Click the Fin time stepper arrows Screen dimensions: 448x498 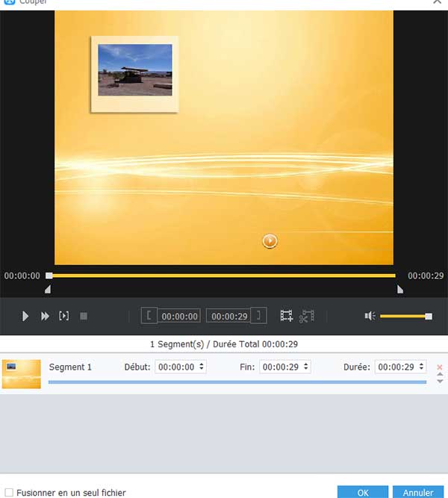[306, 367]
